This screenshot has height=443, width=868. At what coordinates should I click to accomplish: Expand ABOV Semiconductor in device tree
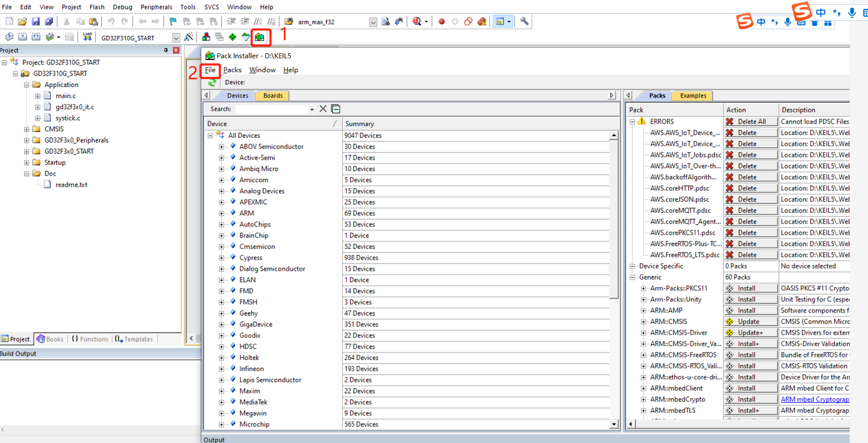pos(222,147)
